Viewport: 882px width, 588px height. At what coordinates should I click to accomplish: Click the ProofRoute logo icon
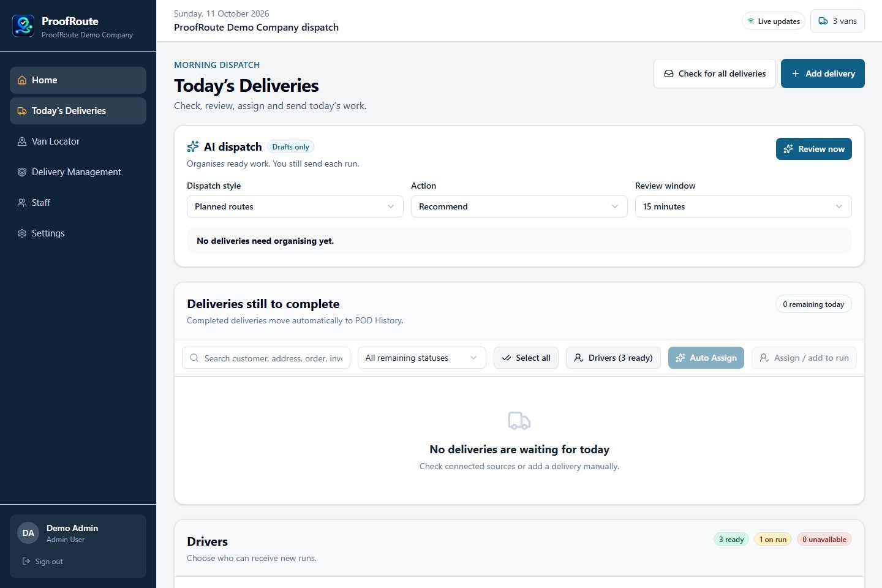tap(23, 26)
